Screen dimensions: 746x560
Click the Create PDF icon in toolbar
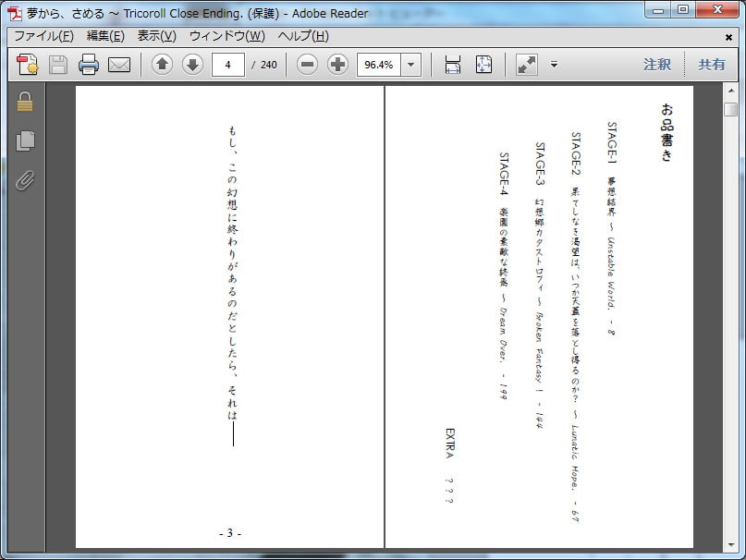[28, 65]
